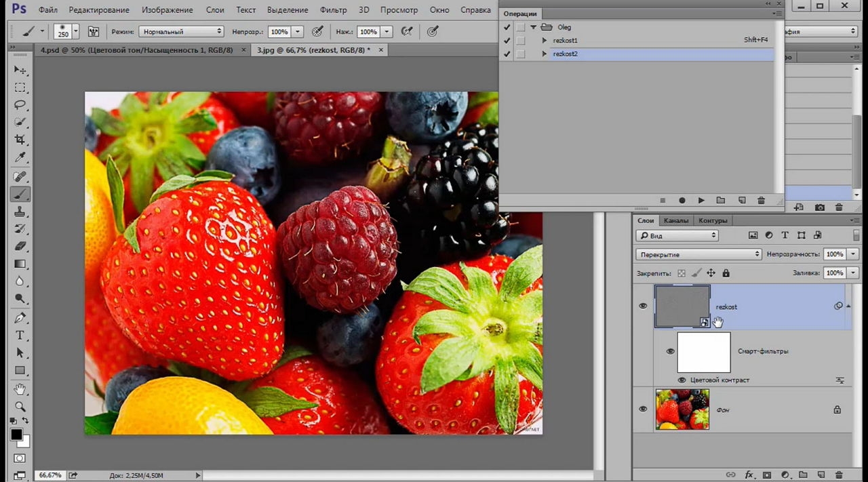Select the Type tool in toolbox
The height and width of the screenshot is (482, 868).
(20, 336)
